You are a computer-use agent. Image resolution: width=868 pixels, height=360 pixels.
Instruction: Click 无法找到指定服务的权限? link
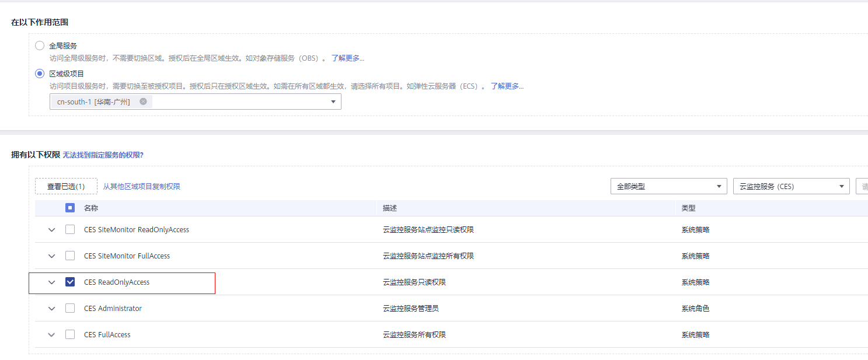click(x=103, y=155)
